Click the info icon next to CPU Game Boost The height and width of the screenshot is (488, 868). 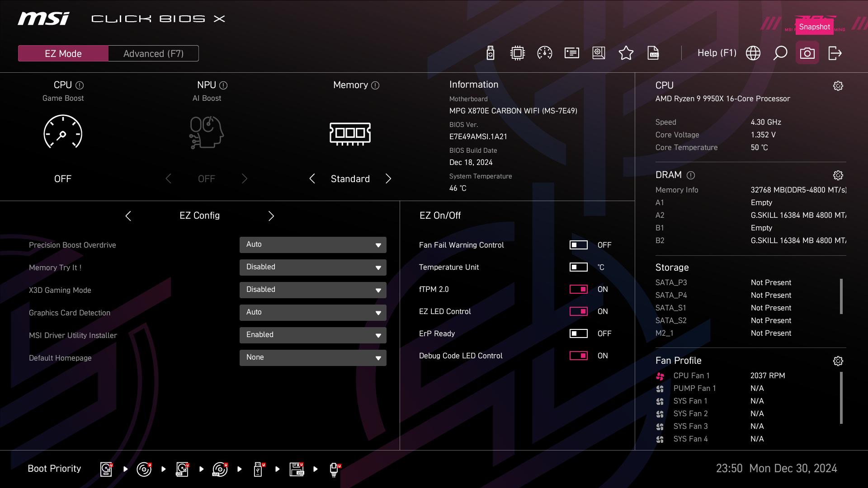[x=80, y=85]
